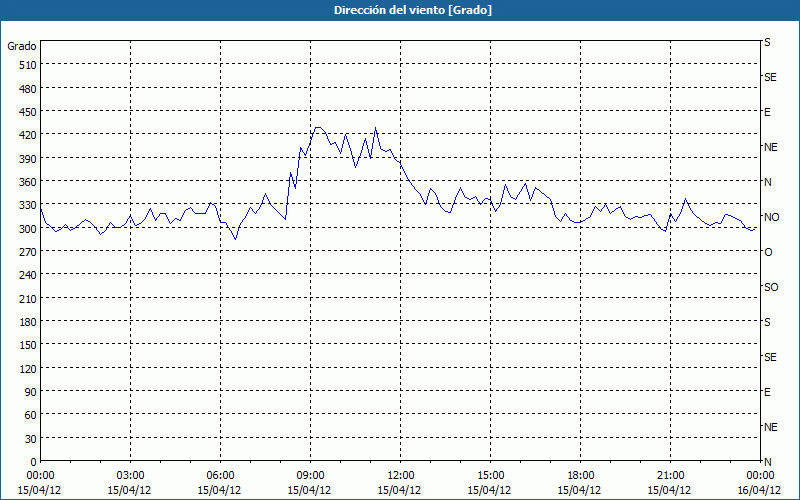Click the 06:00 time axis label
Image resolution: width=800 pixels, height=500 pixels.
(220, 476)
